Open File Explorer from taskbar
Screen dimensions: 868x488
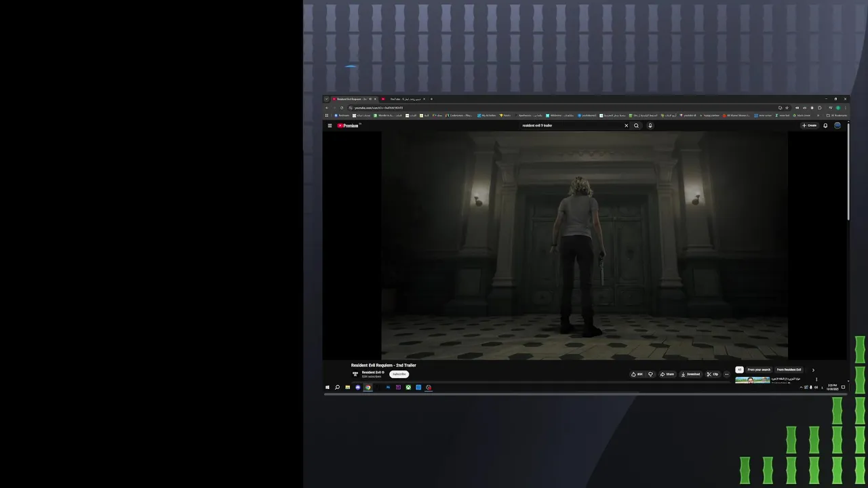[x=347, y=388]
